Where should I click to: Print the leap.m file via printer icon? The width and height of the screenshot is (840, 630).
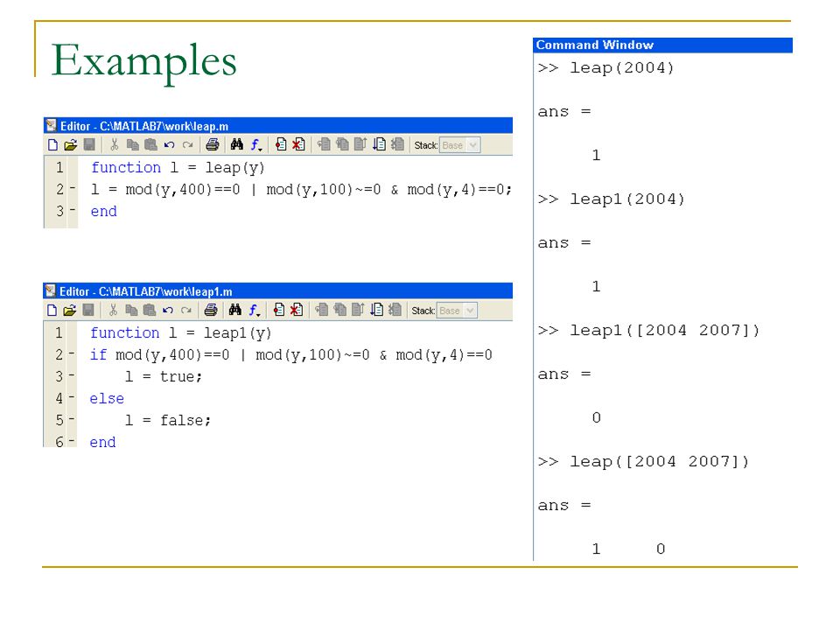tap(213, 144)
